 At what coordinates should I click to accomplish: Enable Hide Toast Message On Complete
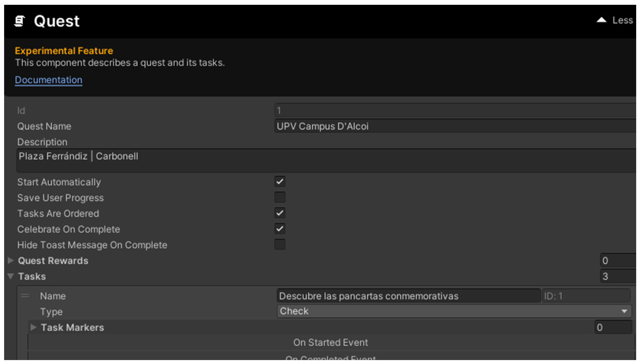tap(279, 245)
